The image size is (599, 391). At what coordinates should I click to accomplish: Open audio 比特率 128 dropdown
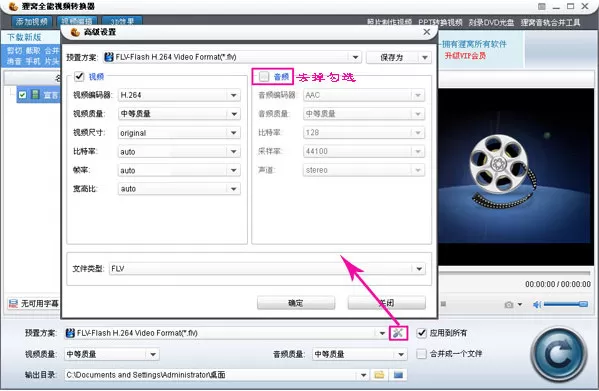[364, 132]
